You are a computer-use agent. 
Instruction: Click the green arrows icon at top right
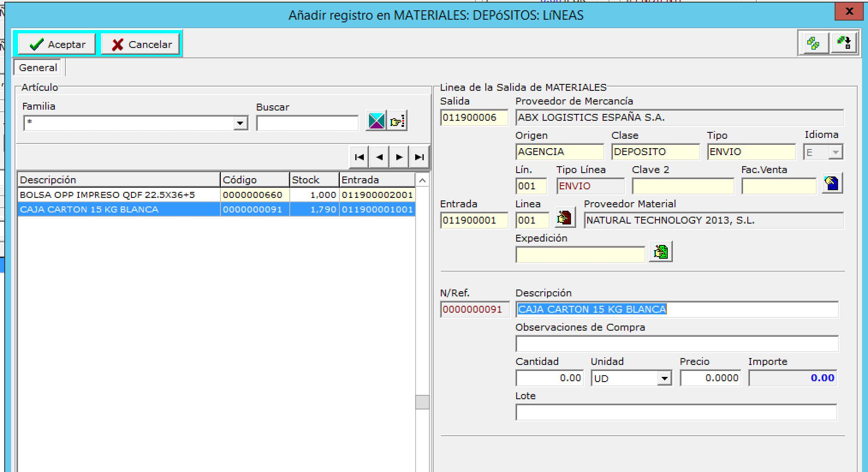pos(844,43)
